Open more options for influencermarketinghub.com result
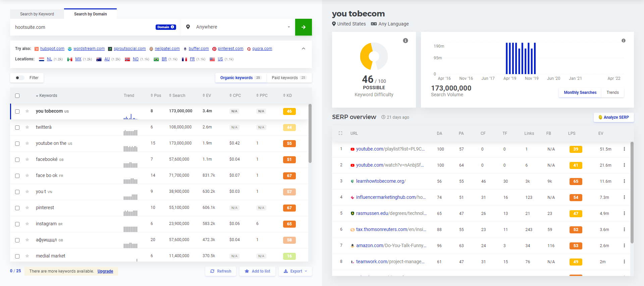This screenshot has width=644, height=286. pos(624,197)
